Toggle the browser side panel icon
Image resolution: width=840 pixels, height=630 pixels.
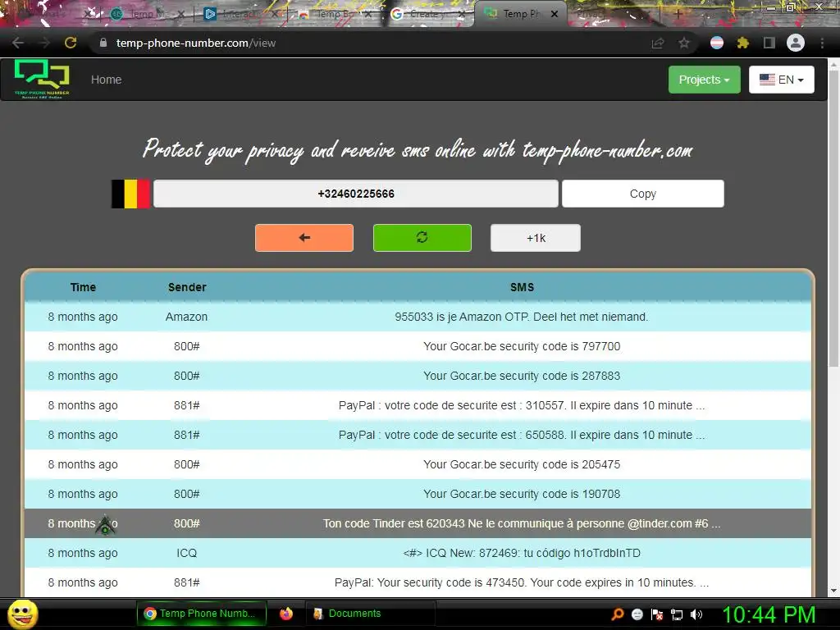[769, 43]
